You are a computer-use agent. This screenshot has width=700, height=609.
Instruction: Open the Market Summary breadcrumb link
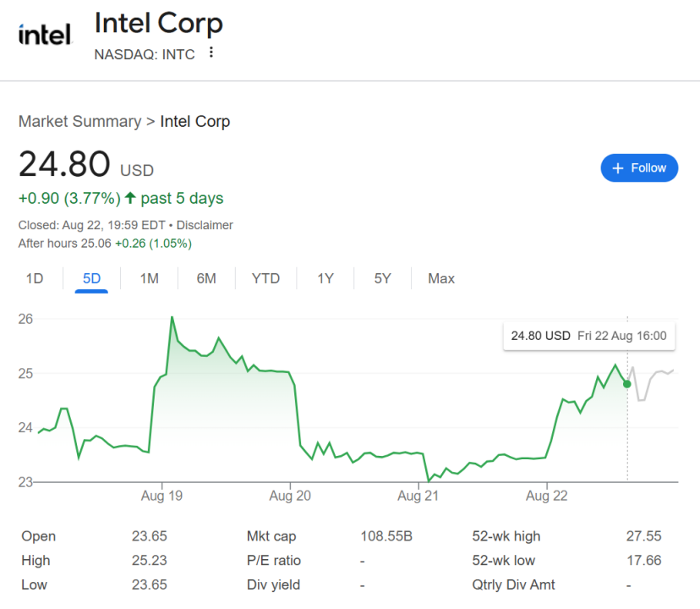[x=79, y=121]
